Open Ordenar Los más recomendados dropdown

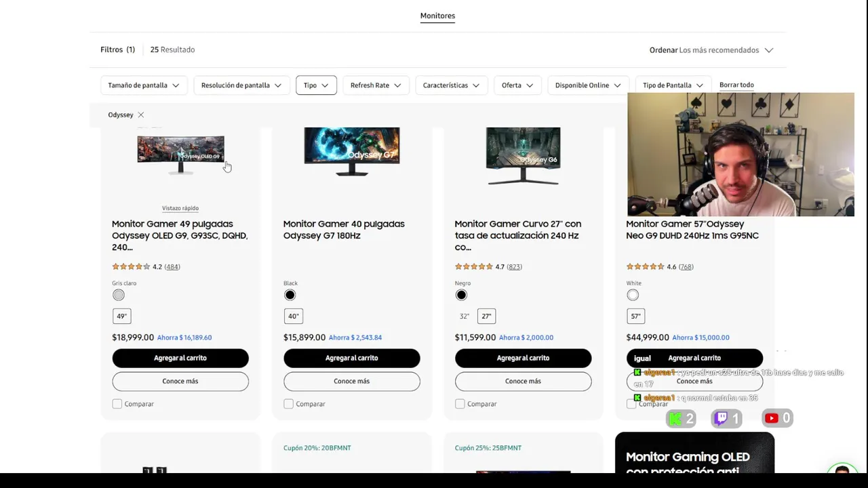[x=711, y=50]
